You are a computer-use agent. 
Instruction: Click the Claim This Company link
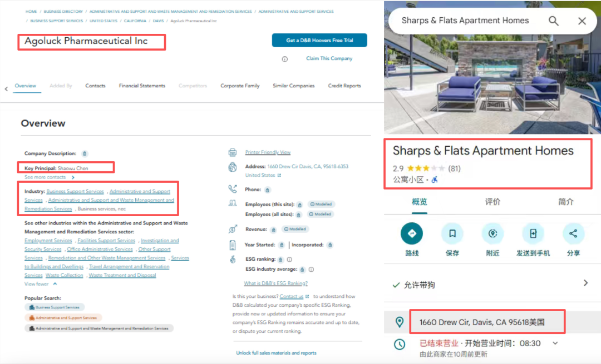tap(329, 58)
